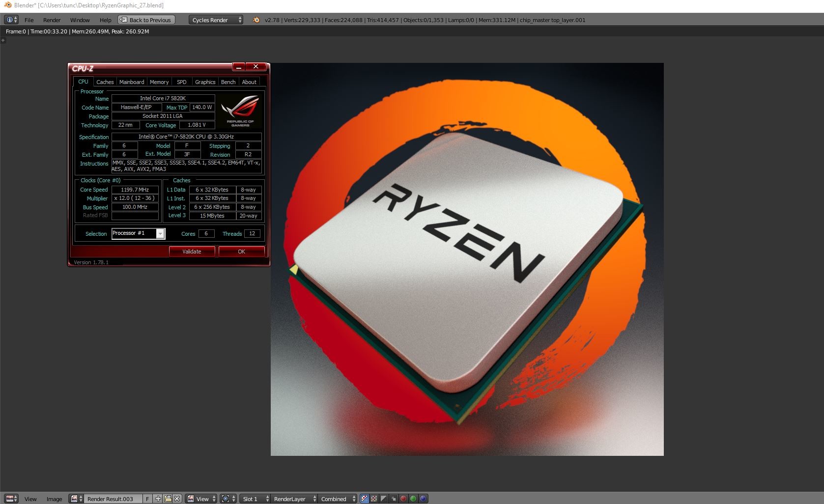Click the Bus Speed value 100.0 MHz
The width and height of the screenshot is (824, 504).
tap(135, 207)
